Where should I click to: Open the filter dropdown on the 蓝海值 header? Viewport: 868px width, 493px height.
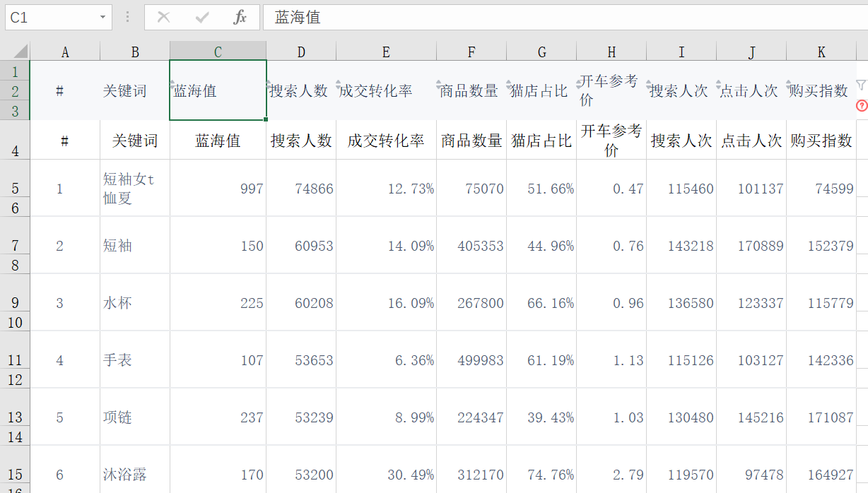(x=172, y=83)
